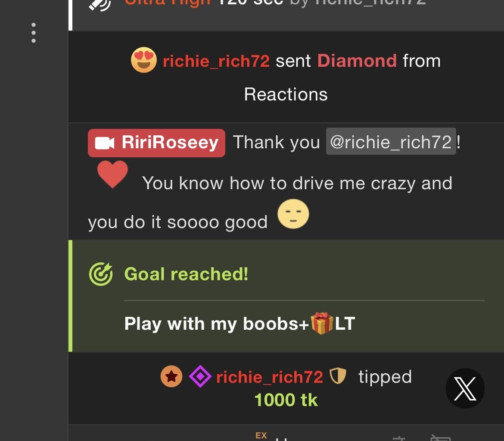This screenshot has width=504, height=441.
Task: Click the shield icon beside richie_rich72
Action: pos(338,376)
